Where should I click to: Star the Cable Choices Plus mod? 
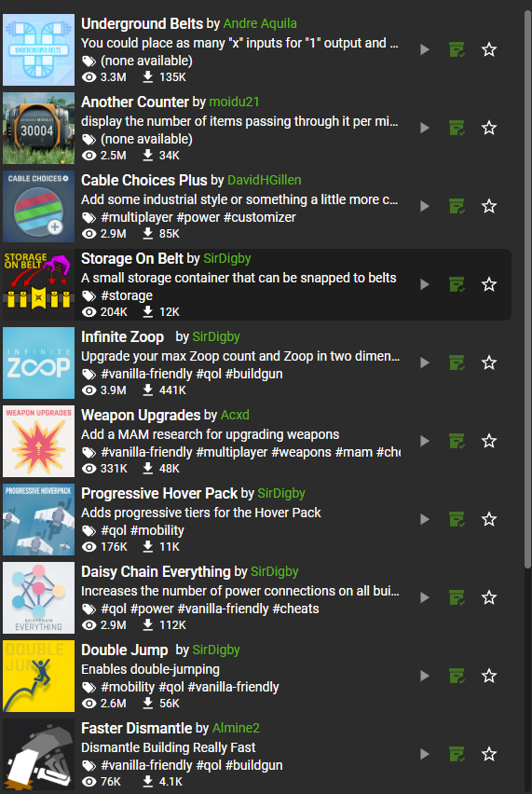pyautogui.click(x=489, y=206)
